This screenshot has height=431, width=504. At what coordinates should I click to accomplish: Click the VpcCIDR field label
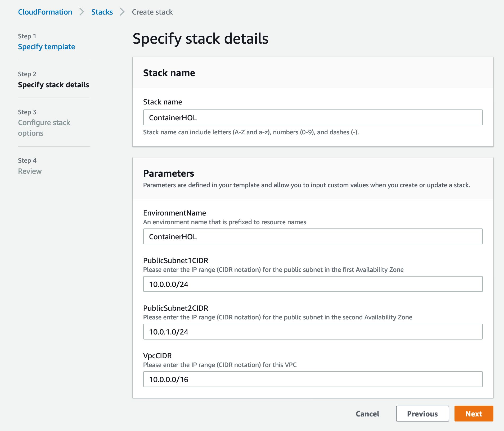click(x=157, y=356)
